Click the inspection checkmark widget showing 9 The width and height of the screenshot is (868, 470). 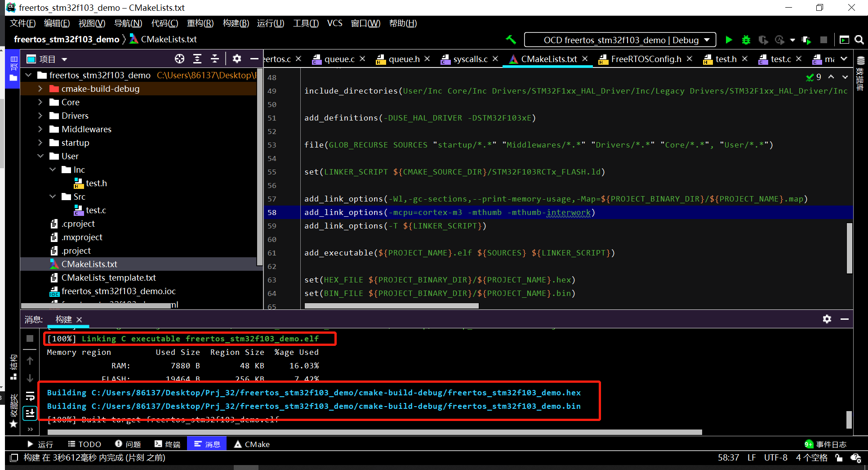point(814,77)
